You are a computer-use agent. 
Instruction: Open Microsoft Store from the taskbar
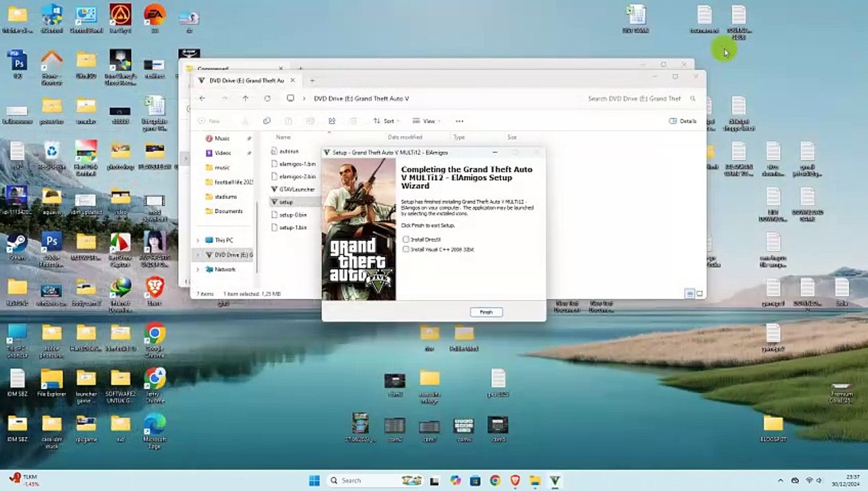[x=475, y=481]
